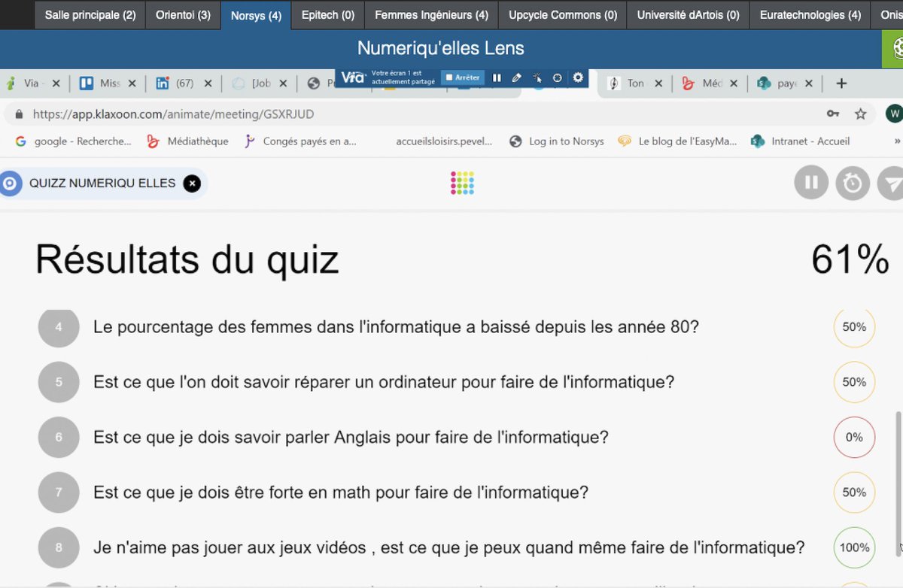Open the Epitech (0) room tab
903x588 pixels.
pos(328,14)
